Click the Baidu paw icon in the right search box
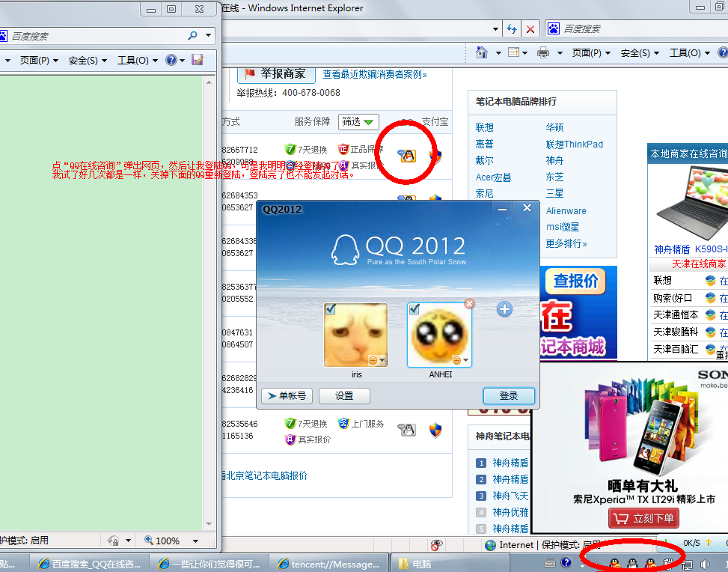The image size is (728, 572). 554,28
